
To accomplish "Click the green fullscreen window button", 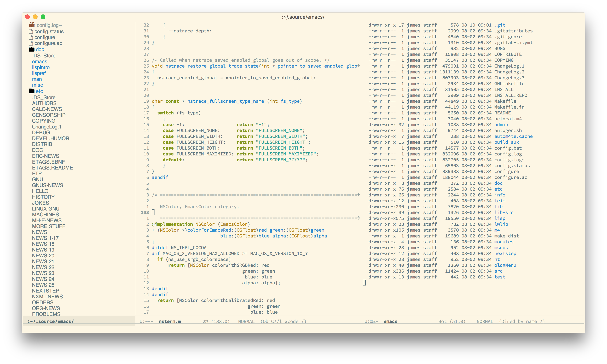I will (x=43, y=17).
